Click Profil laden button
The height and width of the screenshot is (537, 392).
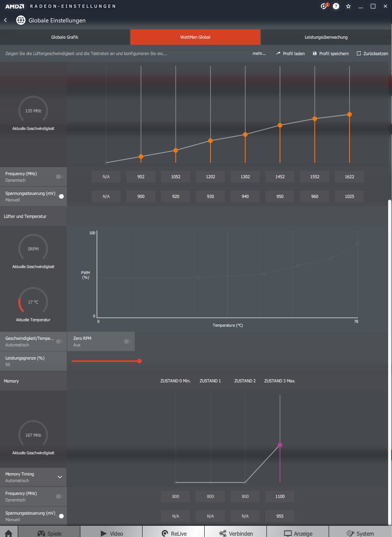[x=290, y=53]
